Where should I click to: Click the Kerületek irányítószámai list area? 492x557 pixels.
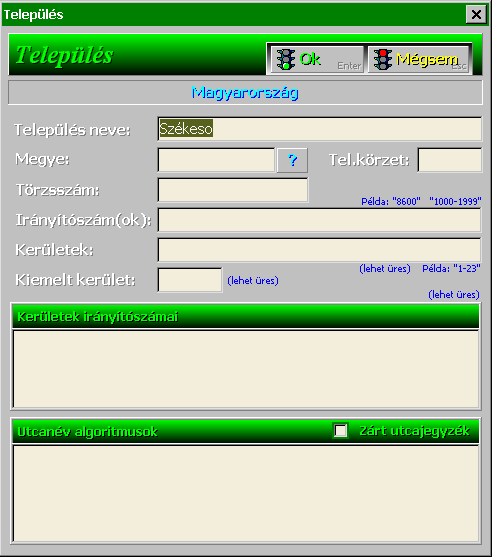click(x=246, y=369)
